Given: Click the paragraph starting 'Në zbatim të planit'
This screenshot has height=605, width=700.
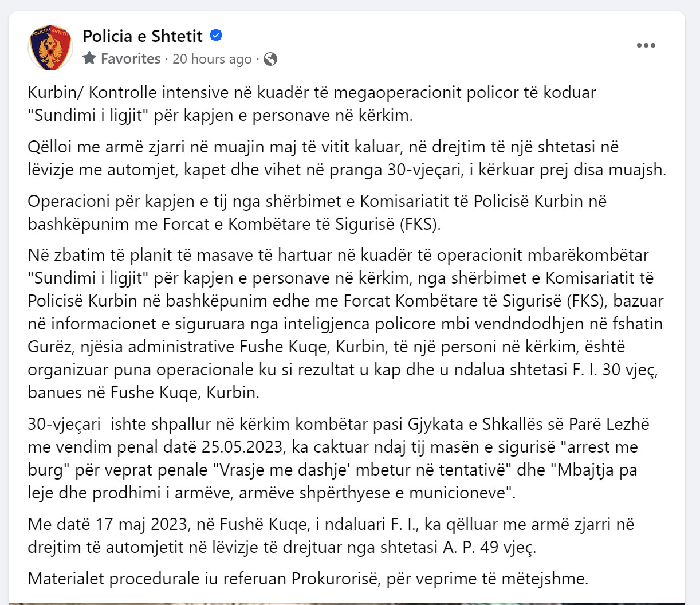Looking at the screenshot, I should [x=345, y=324].
